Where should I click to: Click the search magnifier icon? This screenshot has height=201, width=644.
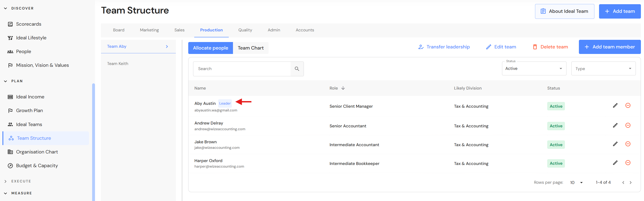[x=297, y=69]
